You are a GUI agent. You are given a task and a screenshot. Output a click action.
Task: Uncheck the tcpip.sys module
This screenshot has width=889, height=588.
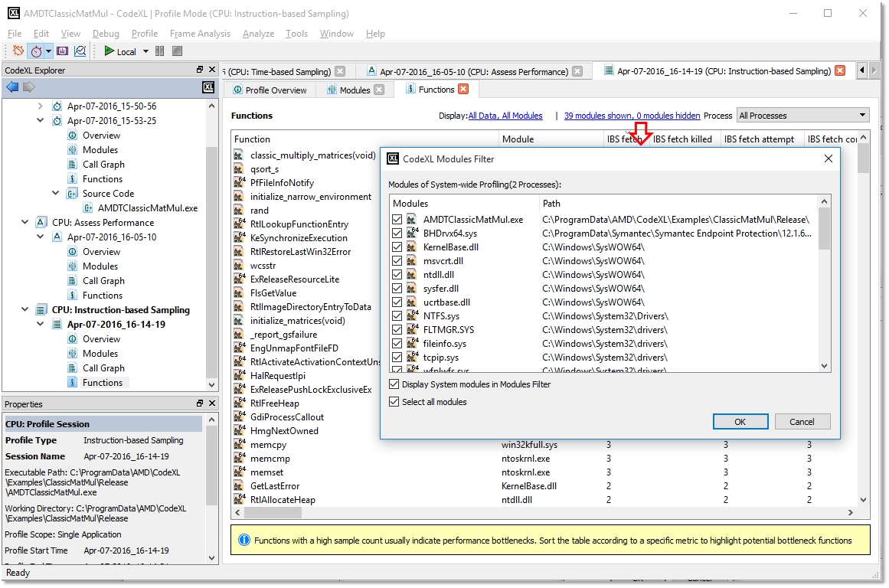pos(397,358)
